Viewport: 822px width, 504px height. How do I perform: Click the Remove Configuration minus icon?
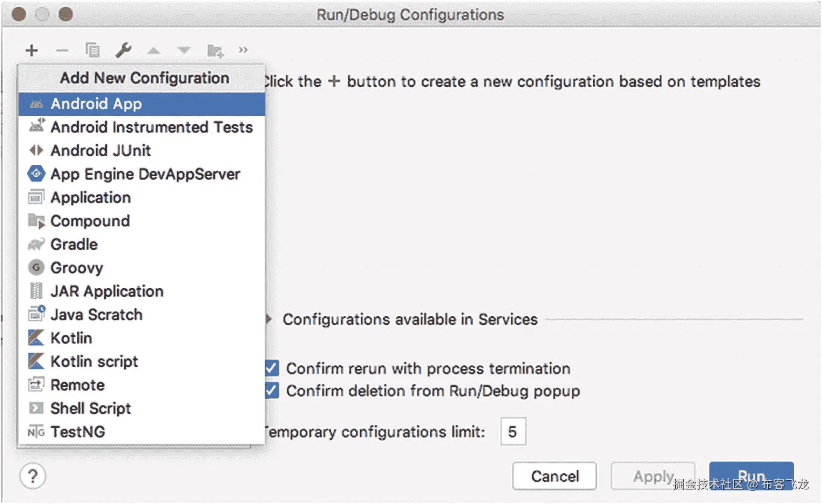(62, 50)
